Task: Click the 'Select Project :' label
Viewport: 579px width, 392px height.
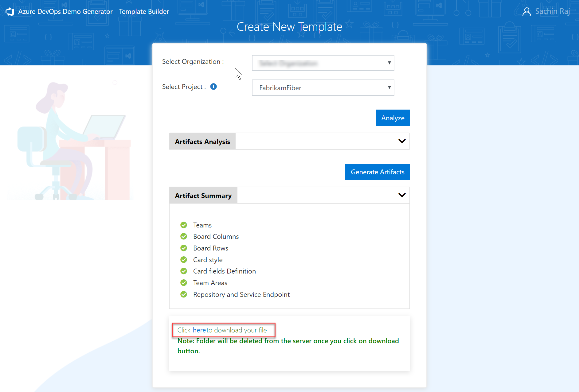Action: [184, 87]
